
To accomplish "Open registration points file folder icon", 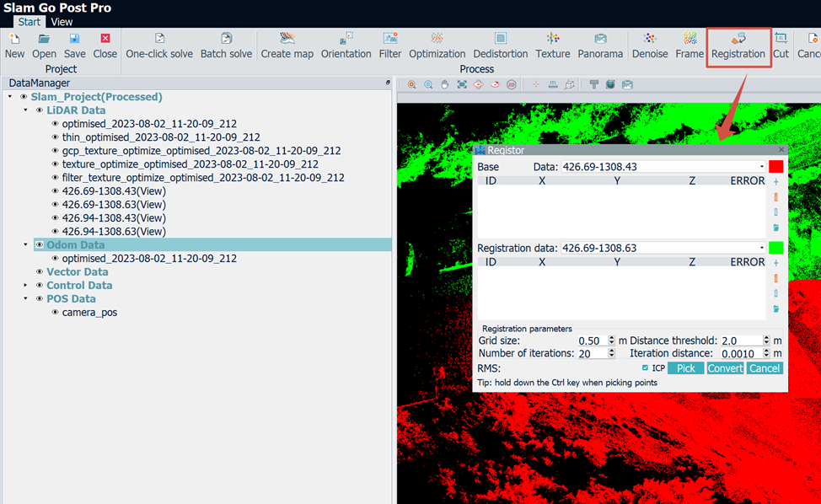I will coord(776,308).
